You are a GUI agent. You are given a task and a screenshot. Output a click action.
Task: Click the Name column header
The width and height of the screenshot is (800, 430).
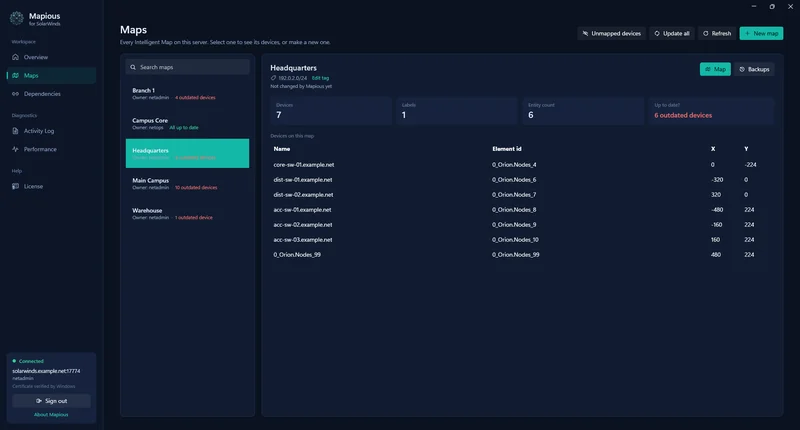pos(282,149)
